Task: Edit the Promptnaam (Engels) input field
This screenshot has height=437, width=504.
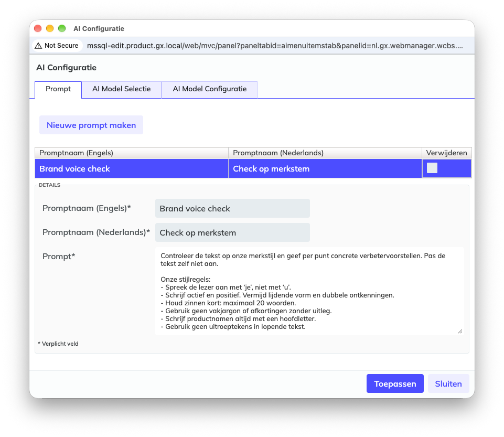Action: (x=232, y=208)
